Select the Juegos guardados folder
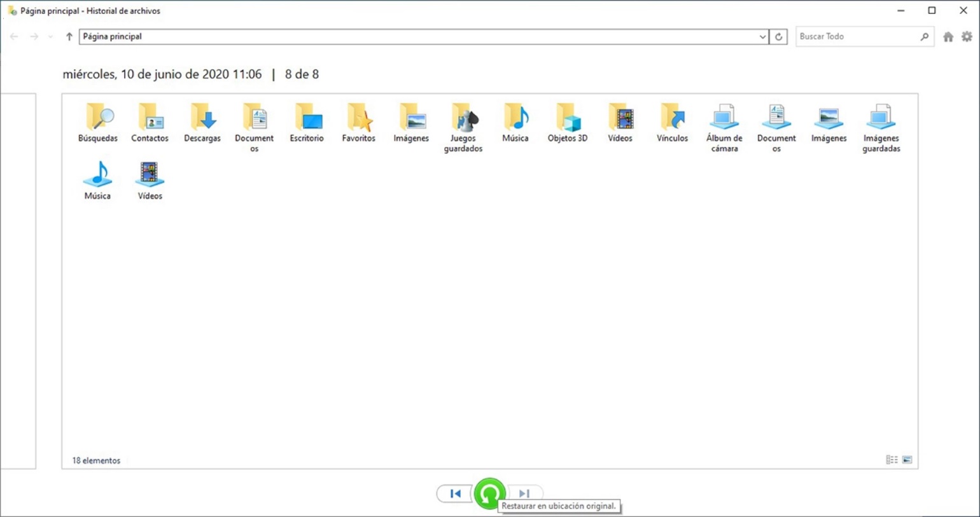Screen dimensions: 980x517 [463, 127]
